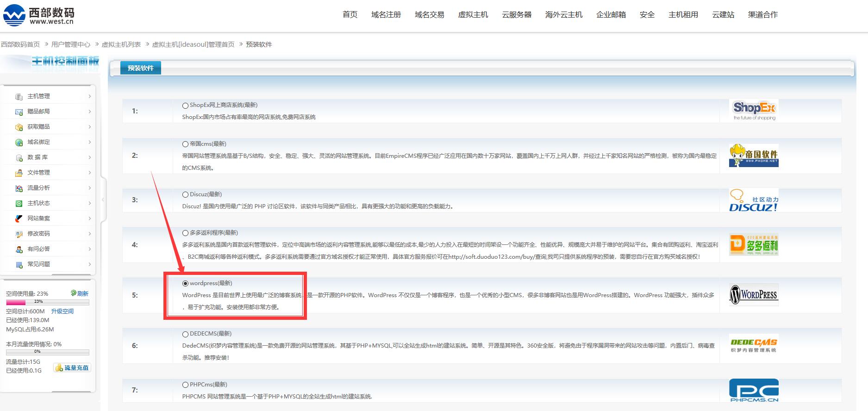
Task: Open 云服务器 in the top navigation
Action: click(x=517, y=15)
